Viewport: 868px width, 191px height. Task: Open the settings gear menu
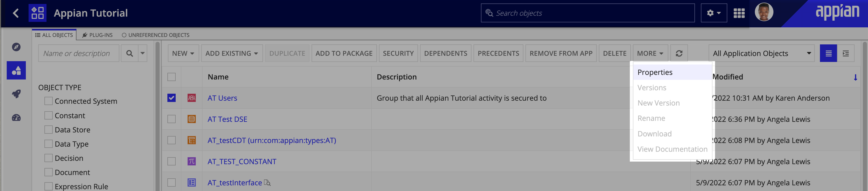[x=714, y=13]
